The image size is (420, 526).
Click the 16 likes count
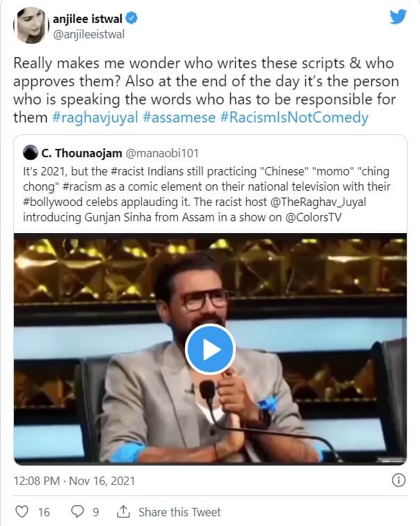coord(44,511)
